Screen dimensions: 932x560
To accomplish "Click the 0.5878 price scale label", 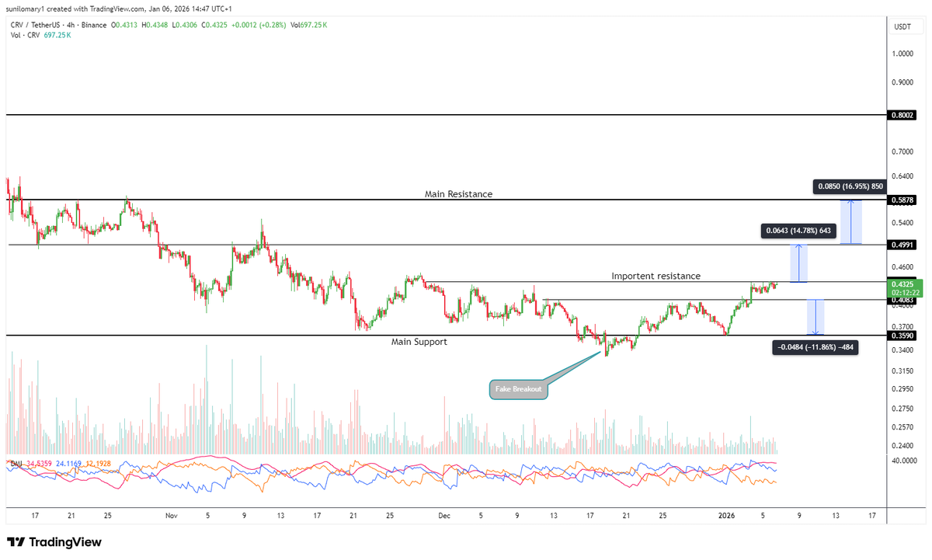I will (x=903, y=200).
